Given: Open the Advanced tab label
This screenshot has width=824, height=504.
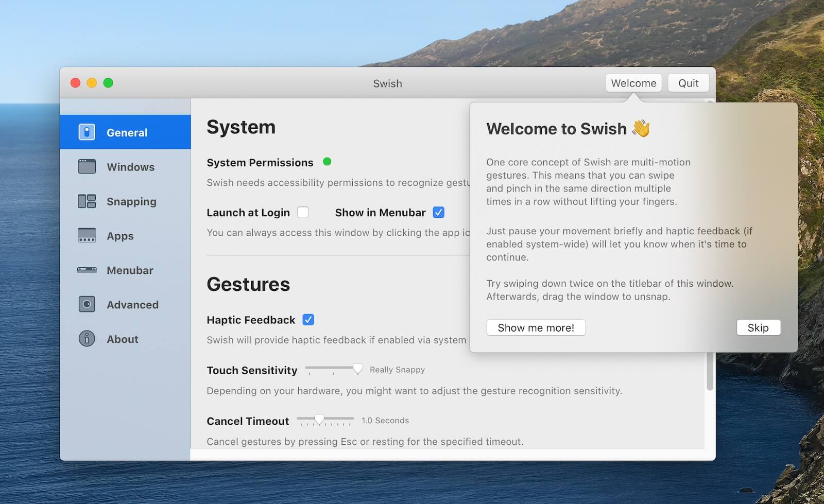Looking at the screenshot, I should (132, 305).
